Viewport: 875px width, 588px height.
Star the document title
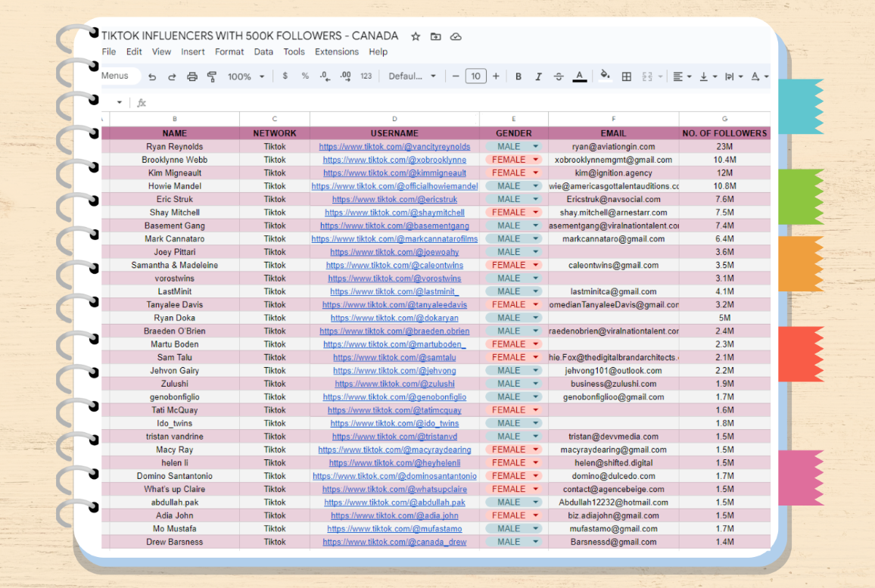416,37
